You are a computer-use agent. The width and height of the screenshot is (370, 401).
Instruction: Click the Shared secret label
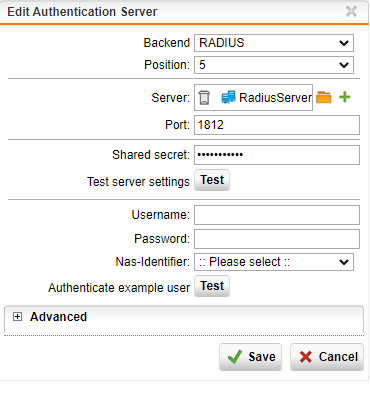click(x=151, y=155)
